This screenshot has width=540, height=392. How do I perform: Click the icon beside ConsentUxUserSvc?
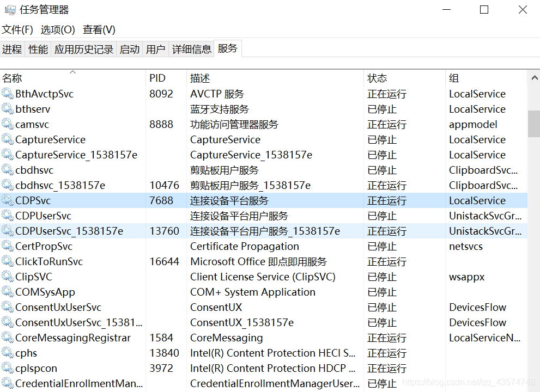7,307
